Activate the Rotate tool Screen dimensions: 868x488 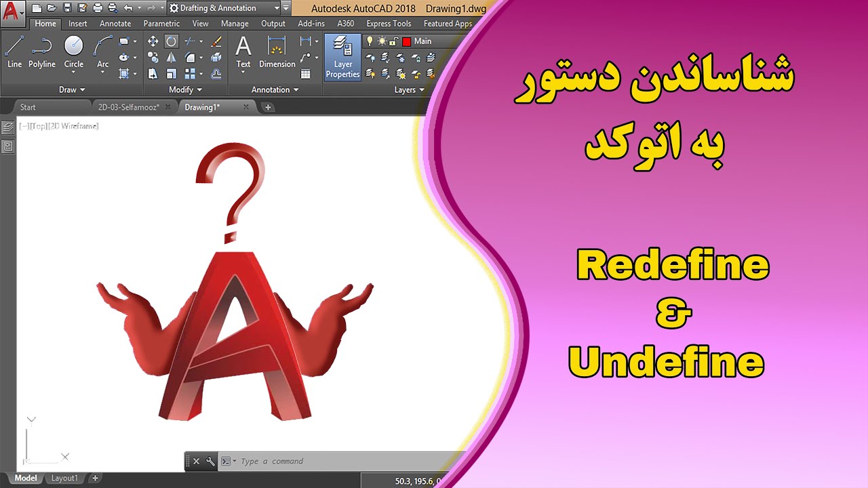[x=172, y=41]
